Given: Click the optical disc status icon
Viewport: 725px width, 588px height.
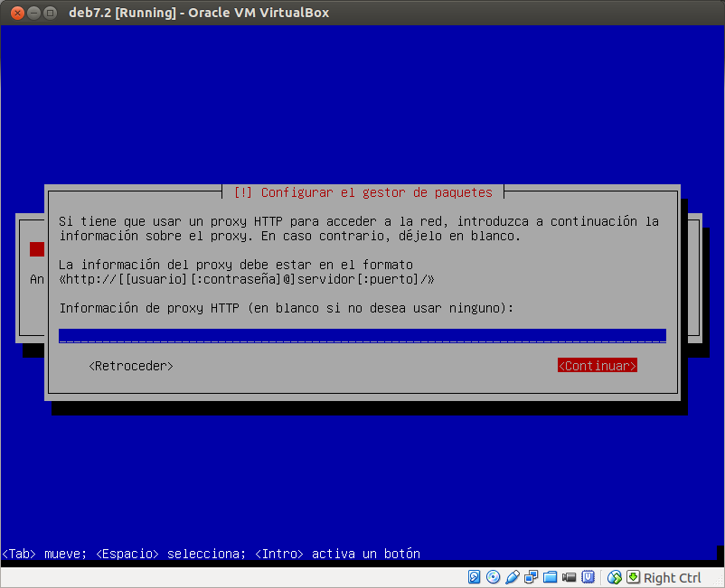Looking at the screenshot, I should (494, 576).
